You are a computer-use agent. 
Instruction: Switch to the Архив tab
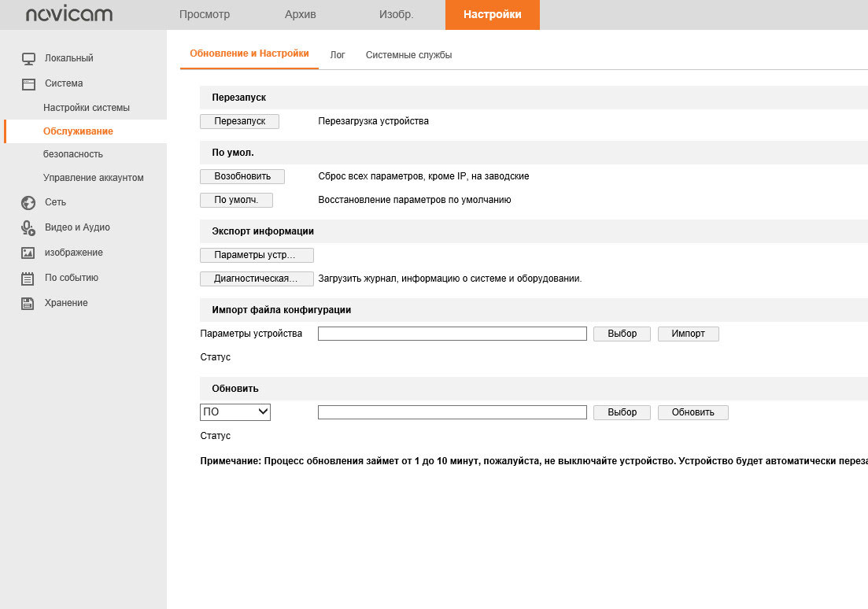[x=300, y=15]
